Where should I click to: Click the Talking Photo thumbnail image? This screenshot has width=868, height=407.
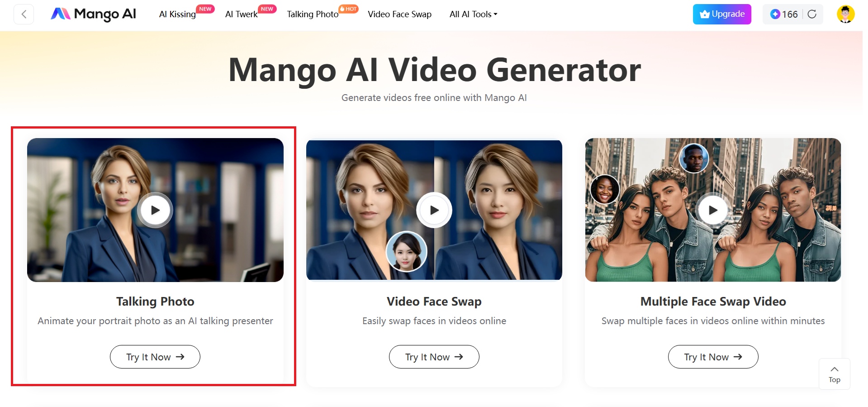tap(155, 210)
